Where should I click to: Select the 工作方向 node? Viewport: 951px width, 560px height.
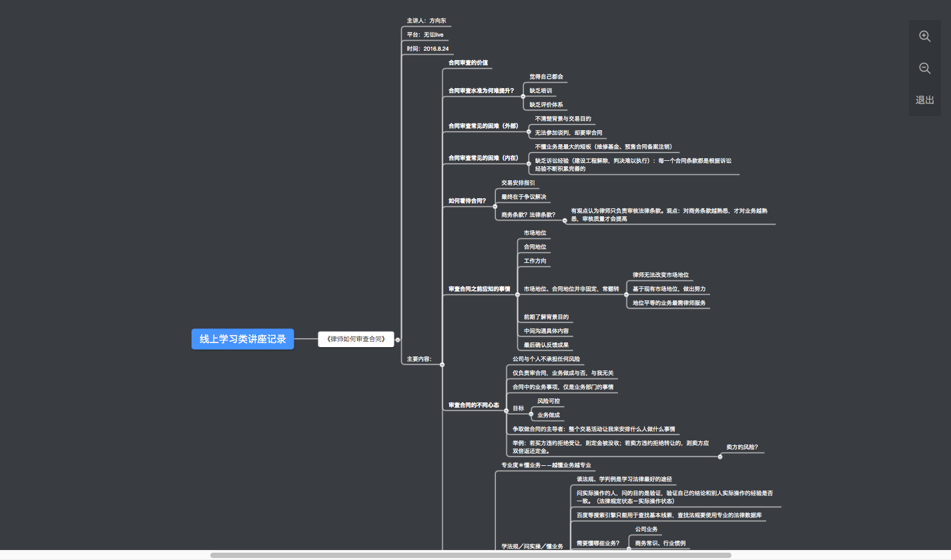(x=535, y=261)
